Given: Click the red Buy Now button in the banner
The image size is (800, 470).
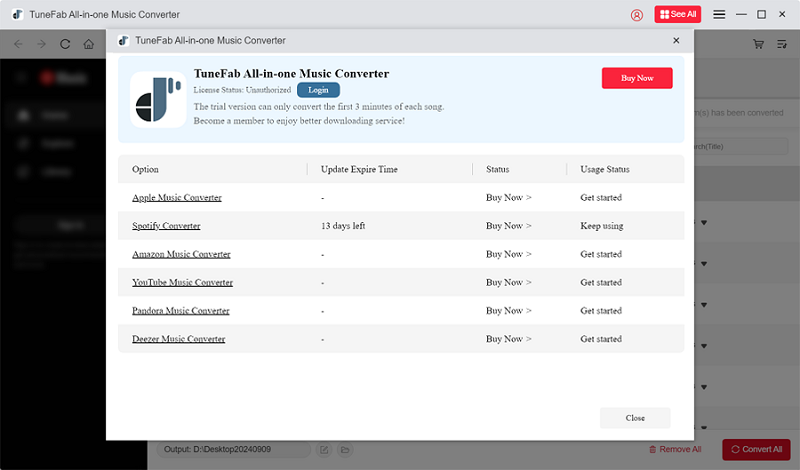Looking at the screenshot, I should [637, 78].
